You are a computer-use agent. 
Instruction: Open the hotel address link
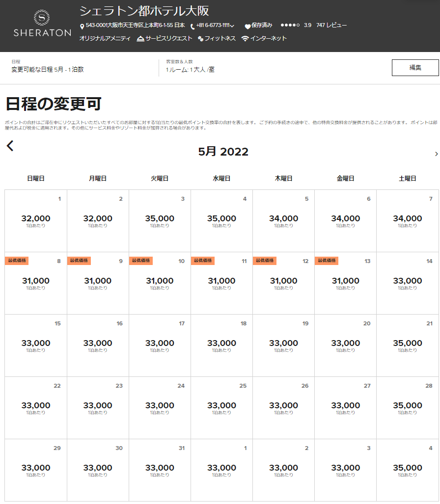coord(135,25)
